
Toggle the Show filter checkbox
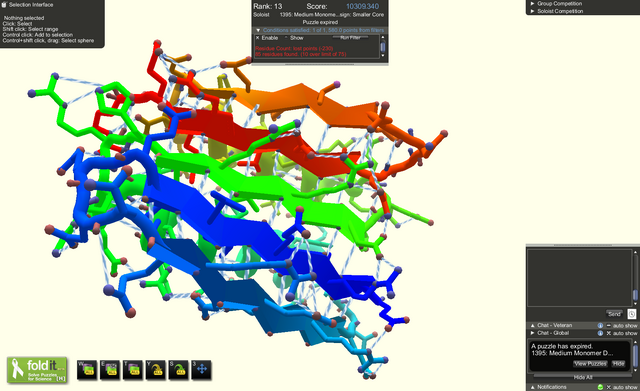click(286, 38)
